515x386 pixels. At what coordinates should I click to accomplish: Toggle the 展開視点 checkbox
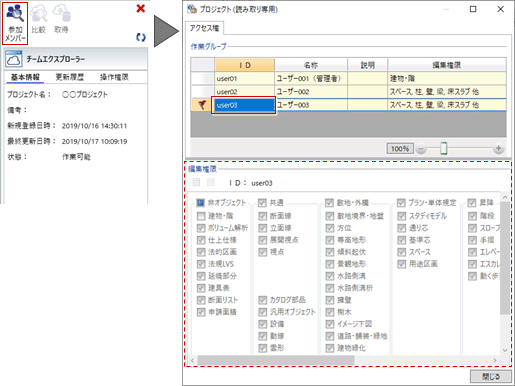point(263,240)
